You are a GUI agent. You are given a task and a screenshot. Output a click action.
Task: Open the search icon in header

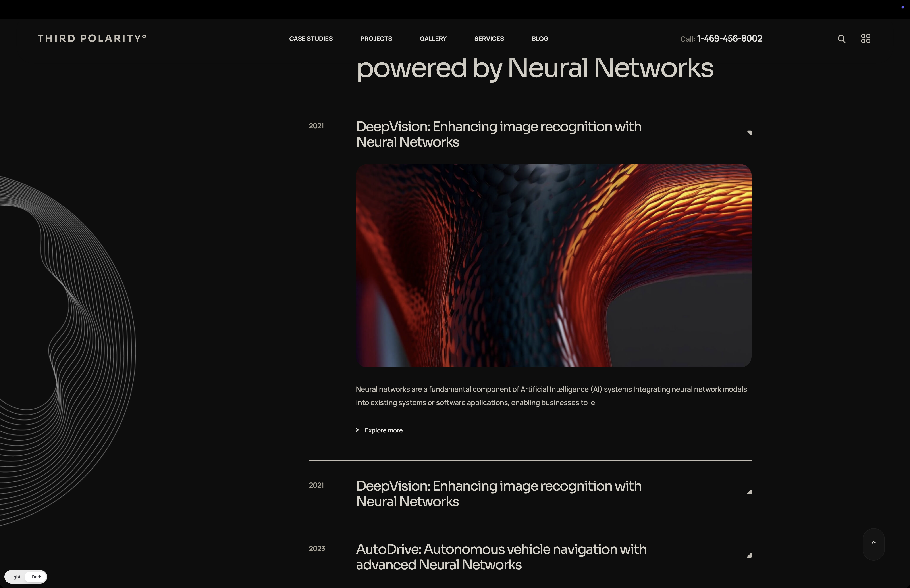click(x=841, y=39)
